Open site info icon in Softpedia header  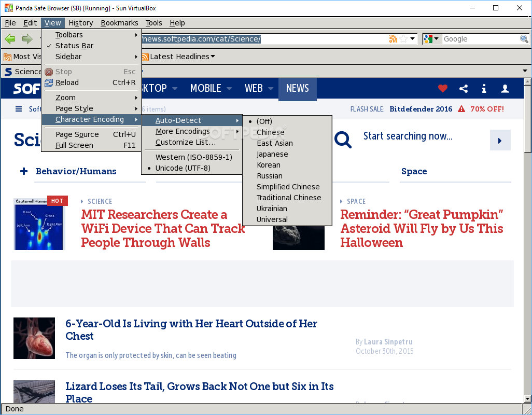tap(484, 89)
